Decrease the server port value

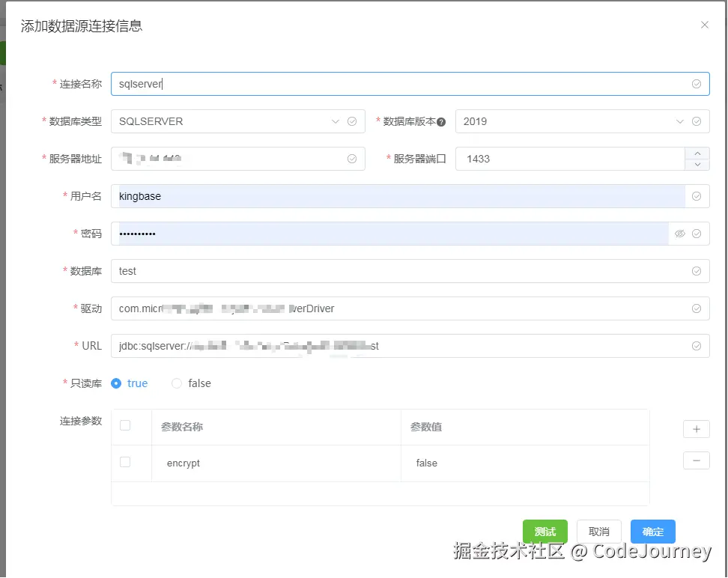coord(697,165)
